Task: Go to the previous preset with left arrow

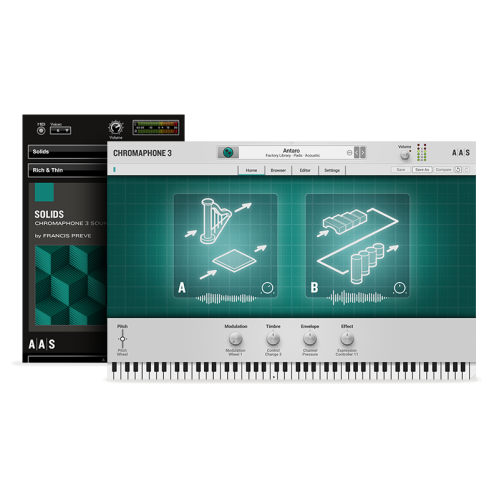Action: [x=356, y=153]
